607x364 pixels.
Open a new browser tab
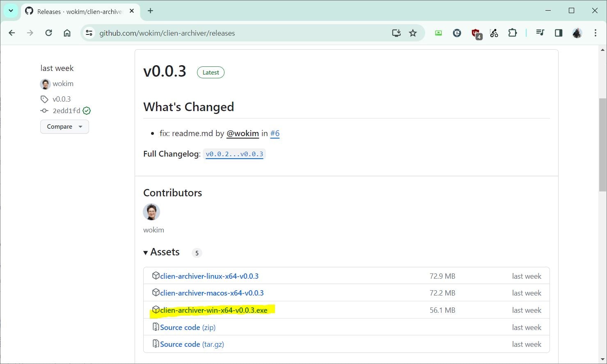150,11
